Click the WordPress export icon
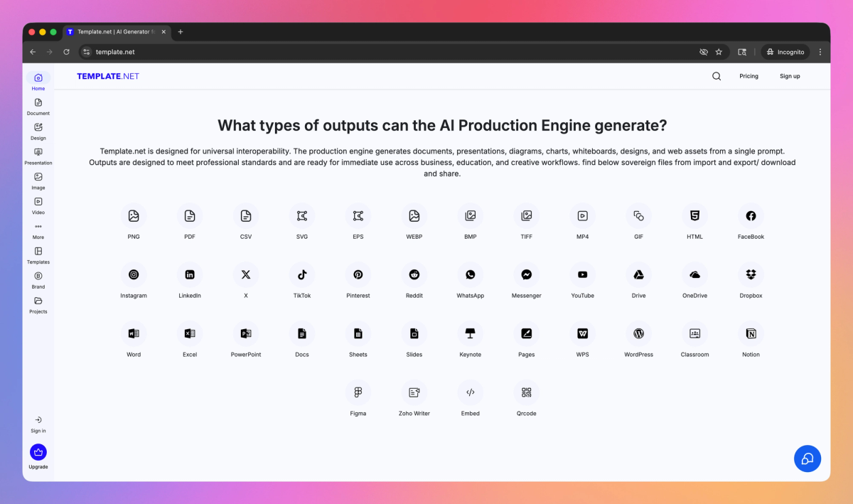Viewport: 853px width, 504px height. (638, 333)
